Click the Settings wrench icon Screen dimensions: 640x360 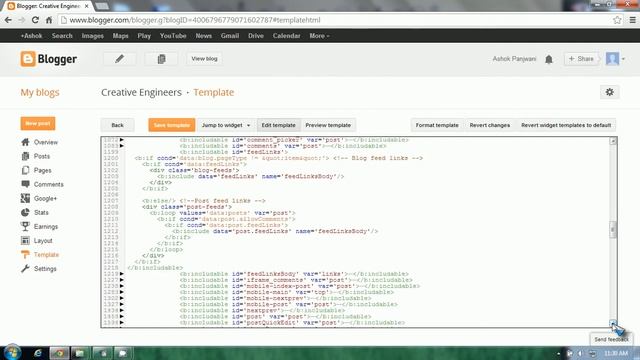pos(25,269)
